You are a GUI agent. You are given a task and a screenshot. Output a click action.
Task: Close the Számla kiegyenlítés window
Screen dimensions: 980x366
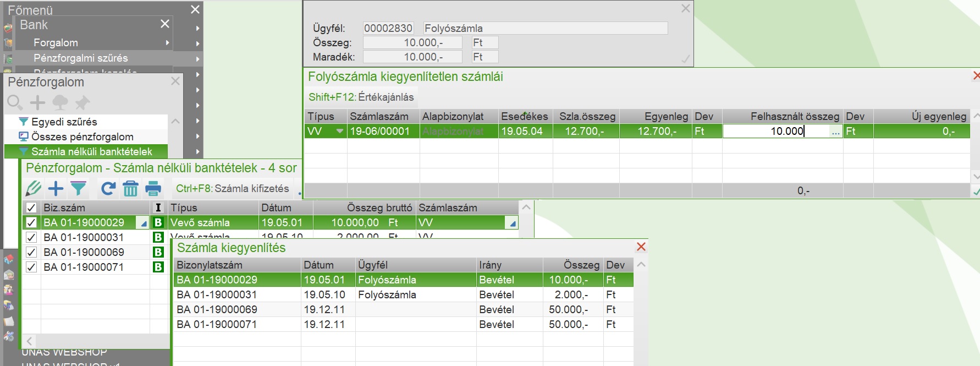coord(641,247)
